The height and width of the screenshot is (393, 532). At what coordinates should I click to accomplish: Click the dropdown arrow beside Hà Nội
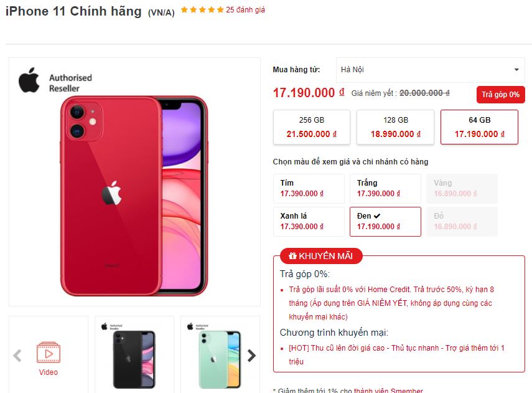516,70
